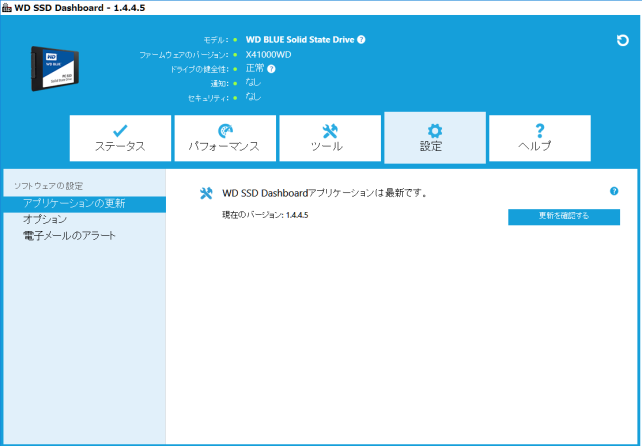The width and height of the screenshot is (642, 446).
Task: Click the WD SSD Dashboard title bar icon
Action: (x=7, y=8)
